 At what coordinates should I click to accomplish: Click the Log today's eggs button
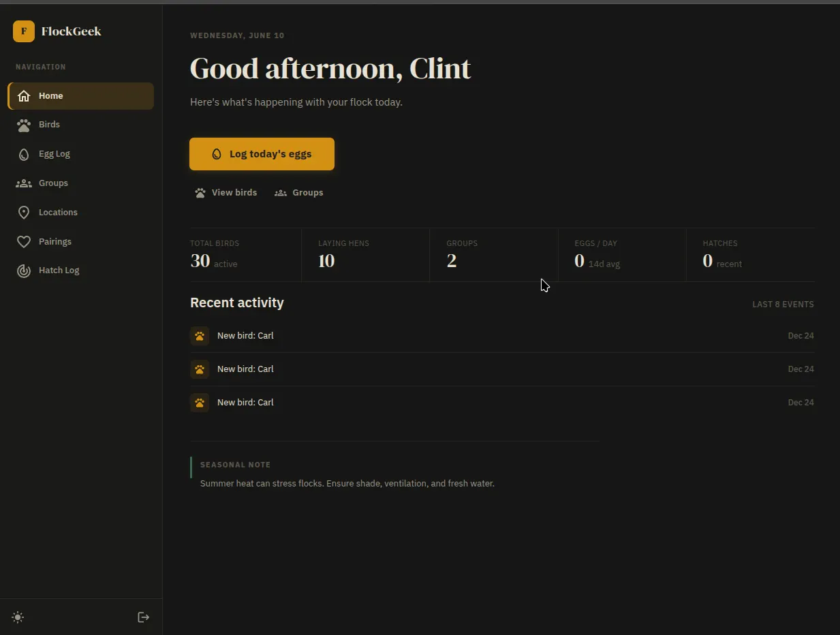click(262, 154)
